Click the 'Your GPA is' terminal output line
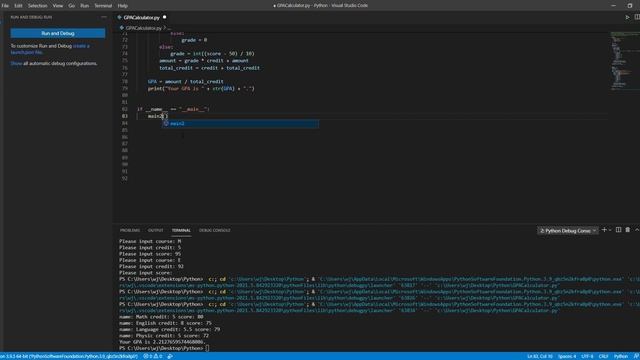Image resolution: width=640 pixels, height=360 pixels. [162, 342]
